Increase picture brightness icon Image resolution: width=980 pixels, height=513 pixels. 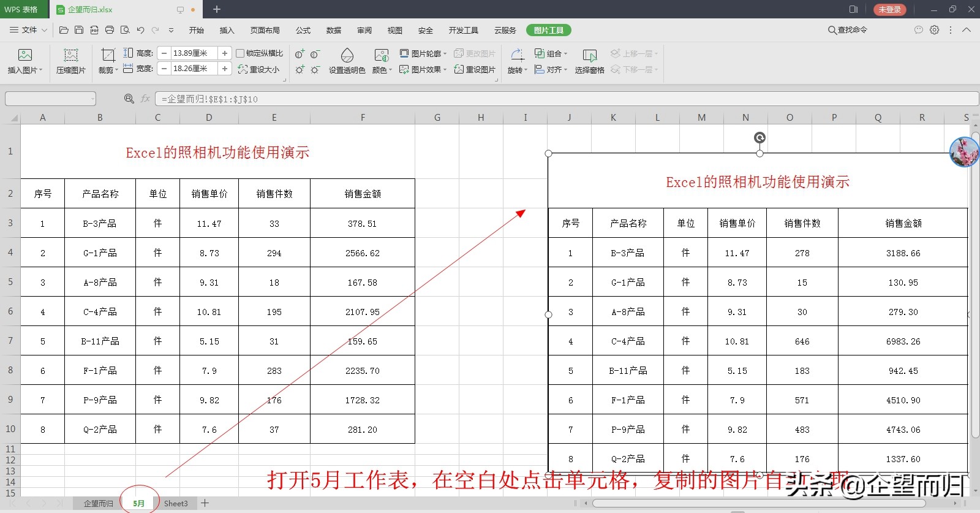(300, 70)
